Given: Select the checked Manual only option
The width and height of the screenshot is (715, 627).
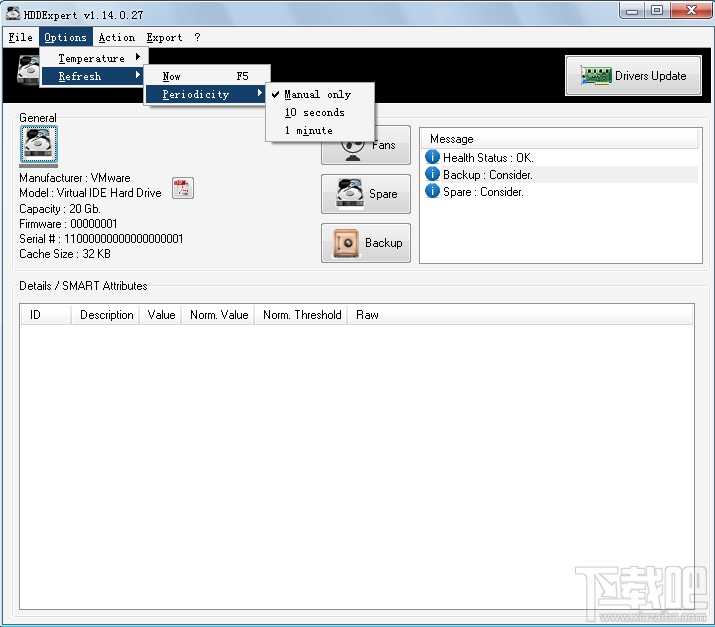Looking at the screenshot, I should point(320,94).
